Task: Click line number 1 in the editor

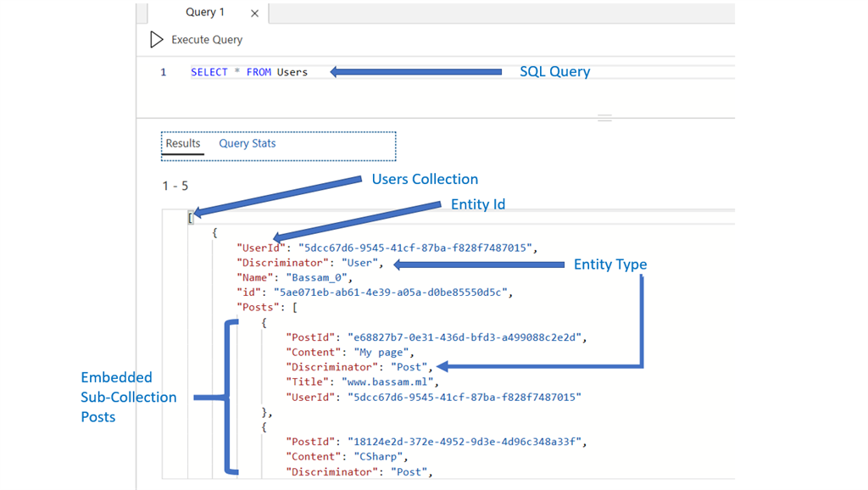Action: [x=164, y=72]
